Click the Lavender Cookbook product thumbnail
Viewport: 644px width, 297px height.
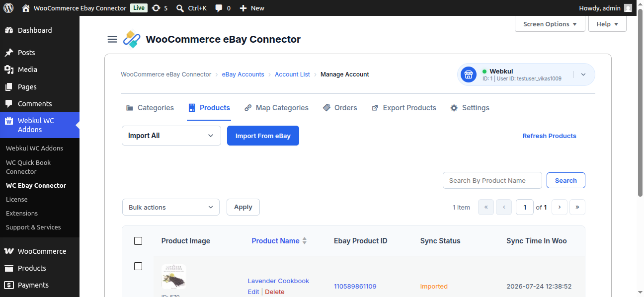(x=174, y=277)
